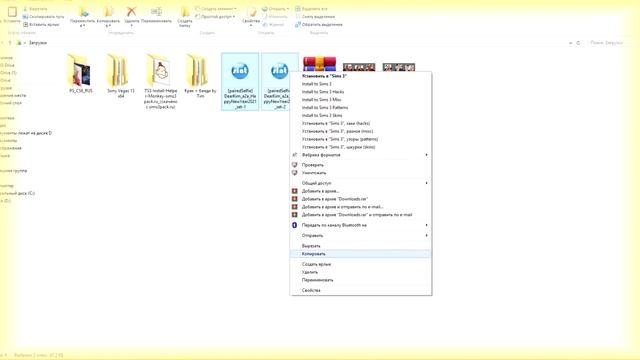Click the Paste shortcut ribbon item

pos(41,24)
